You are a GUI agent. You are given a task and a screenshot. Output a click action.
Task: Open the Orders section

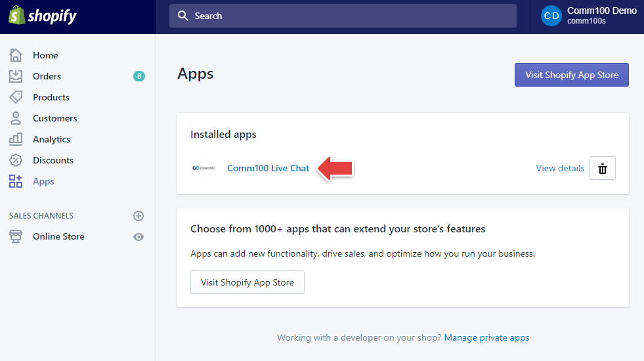pos(47,76)
